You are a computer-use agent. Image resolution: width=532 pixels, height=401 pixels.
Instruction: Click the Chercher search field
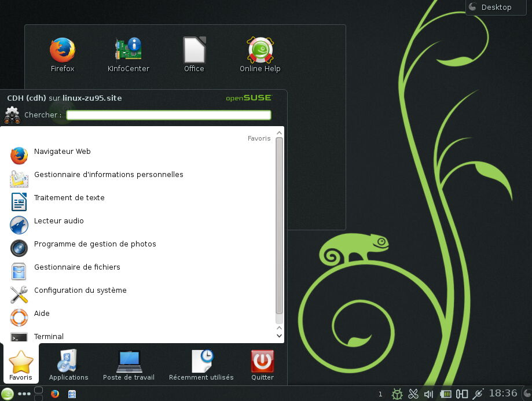click(x=168, y=115)
